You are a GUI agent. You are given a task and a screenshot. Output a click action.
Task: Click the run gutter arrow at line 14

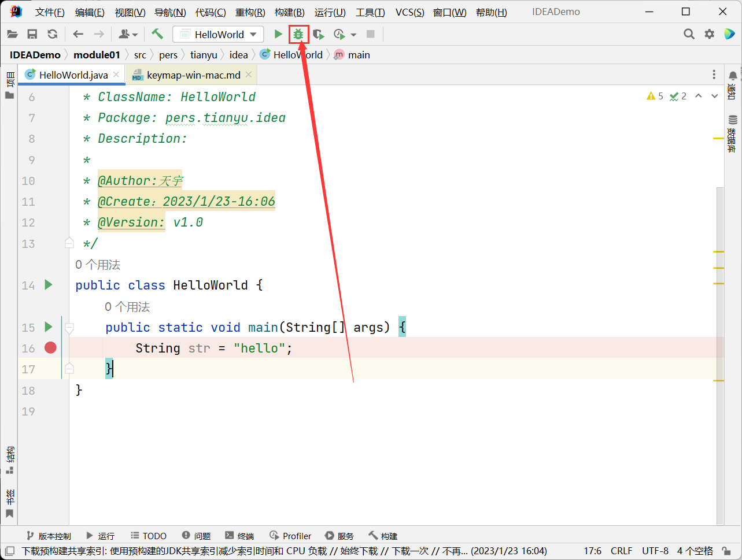coord(49,285)
